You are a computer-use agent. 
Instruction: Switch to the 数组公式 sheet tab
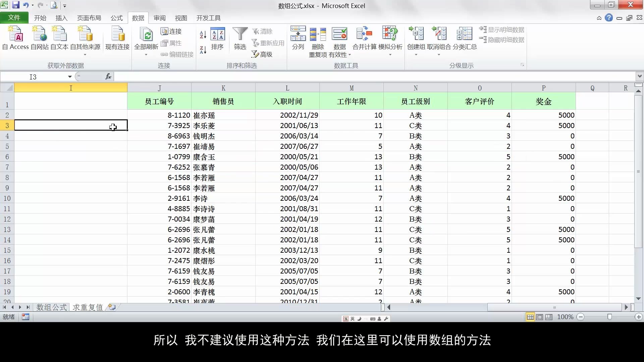(x=52, y=307)
